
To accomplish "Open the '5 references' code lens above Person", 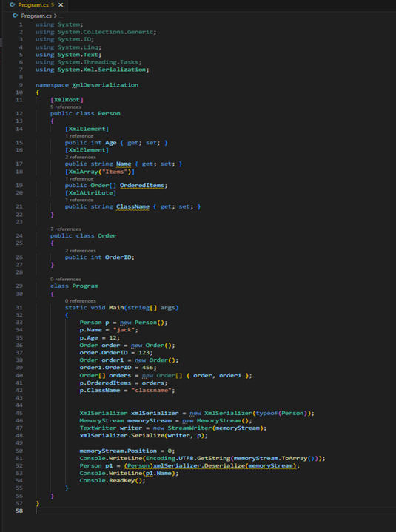I will (x=66, y=107).
